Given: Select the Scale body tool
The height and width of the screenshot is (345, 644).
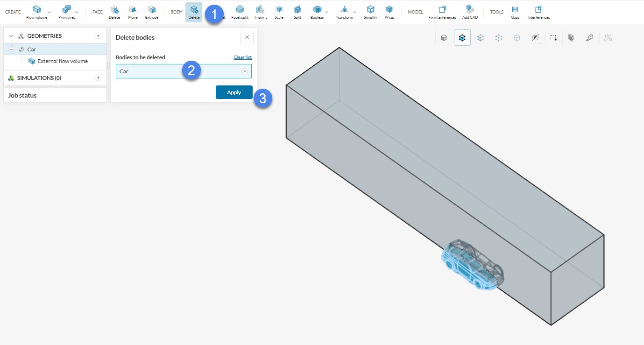Looking at the screenshot, I should (x=279, y=12).
